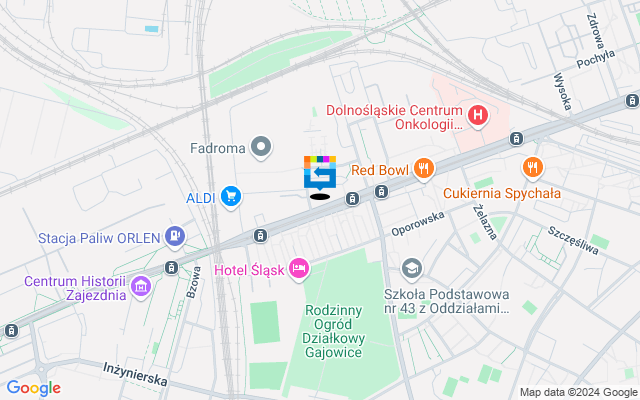
Task: Select the Rodzinny Ogród Działkowy Gajowice label
Action: [334, 331]
